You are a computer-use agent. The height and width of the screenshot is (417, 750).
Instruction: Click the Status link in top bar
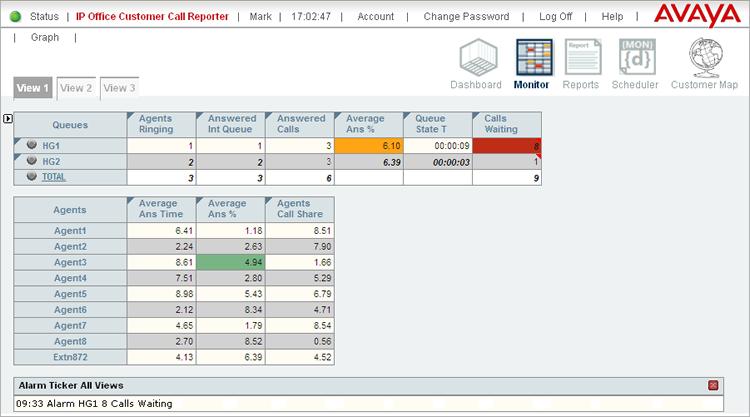(x=44, y=17)
